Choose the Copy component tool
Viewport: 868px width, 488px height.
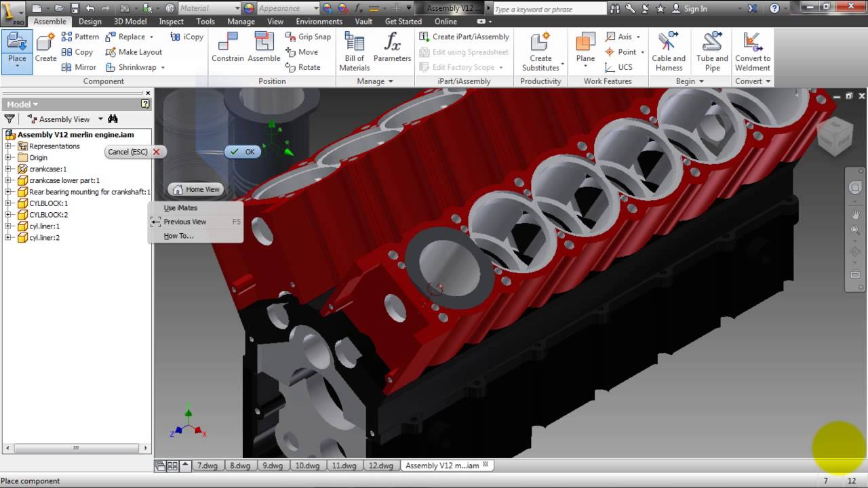click(x=77, y=52)
